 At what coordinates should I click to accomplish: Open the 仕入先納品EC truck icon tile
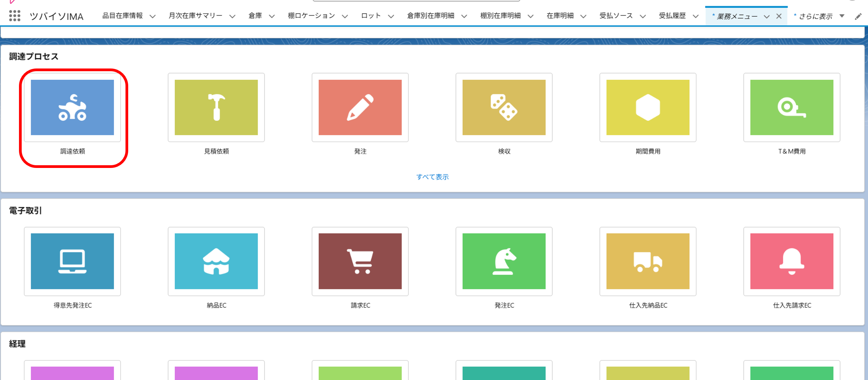(x=648, y=261)
